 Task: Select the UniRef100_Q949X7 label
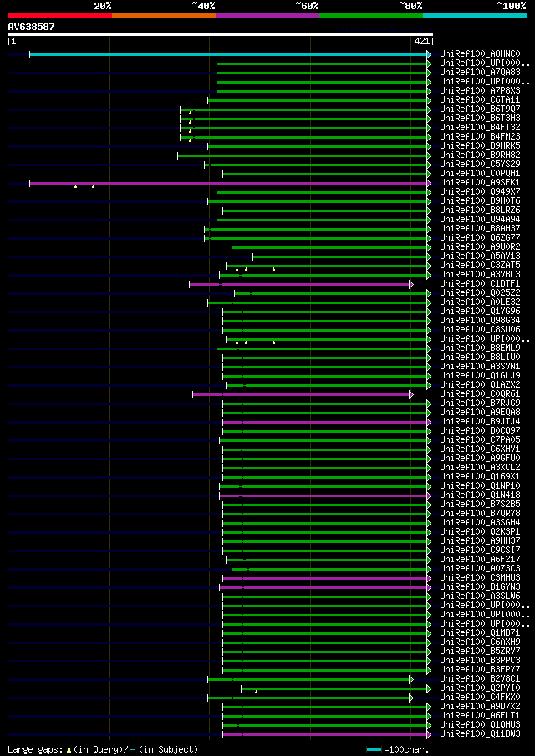coord(480,192)
